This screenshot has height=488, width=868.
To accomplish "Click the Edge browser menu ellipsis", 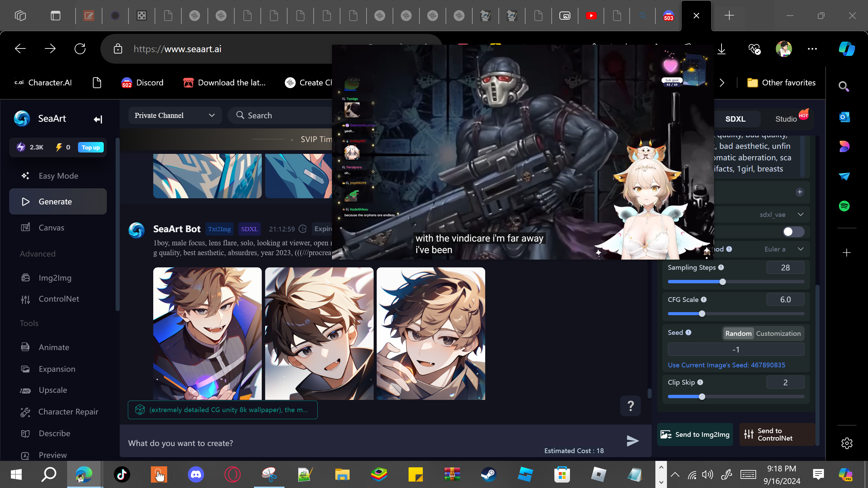I will pos(812,49).
